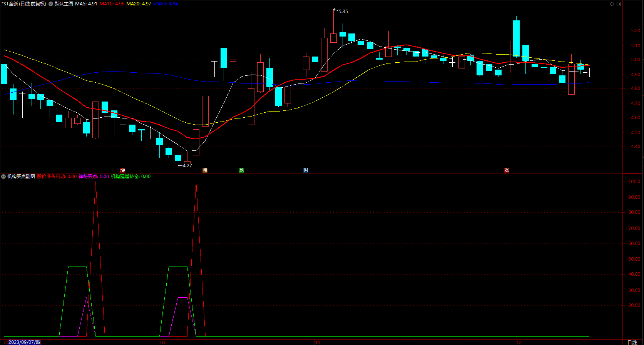Click the red 增 event marker
Screen dimensions: 644x345
click(122, 170)
